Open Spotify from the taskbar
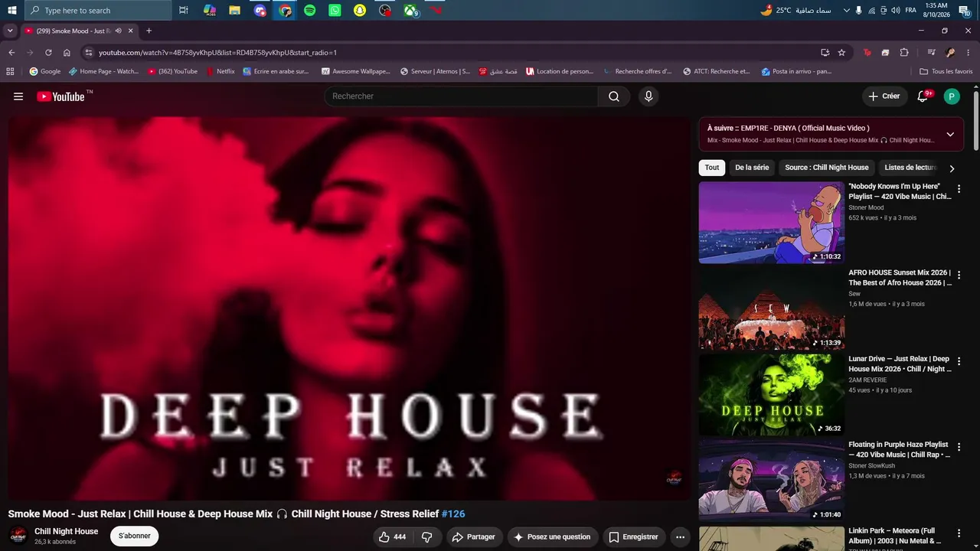 pyautogui.click(x=309, y=11)
